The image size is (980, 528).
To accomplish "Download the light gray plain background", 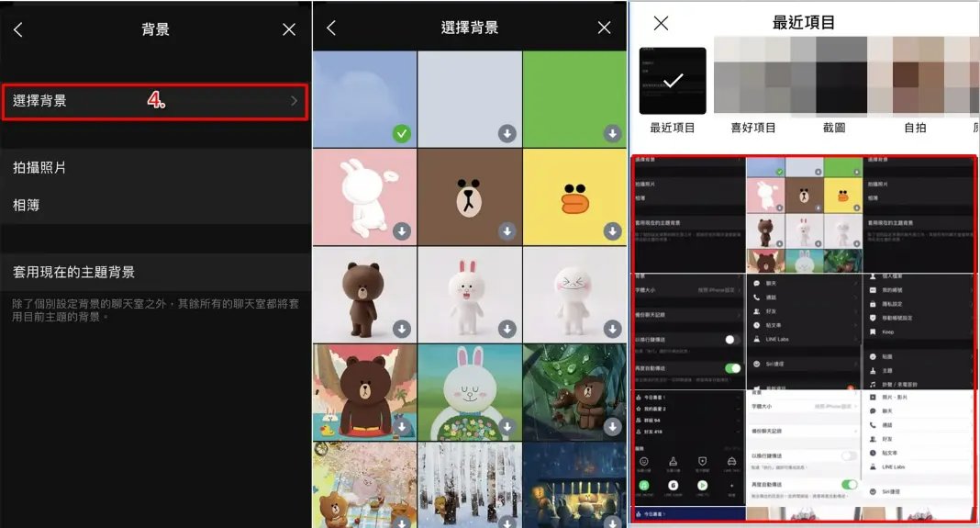I will click(x=507, y=133).
